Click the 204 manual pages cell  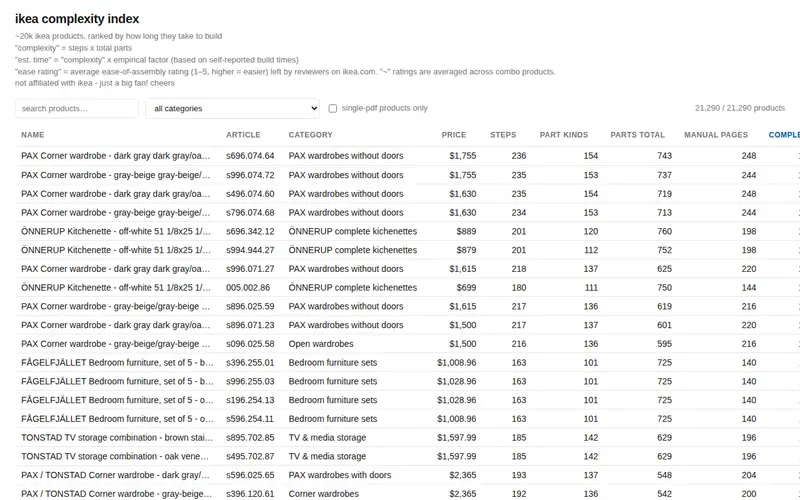(749, 475)
